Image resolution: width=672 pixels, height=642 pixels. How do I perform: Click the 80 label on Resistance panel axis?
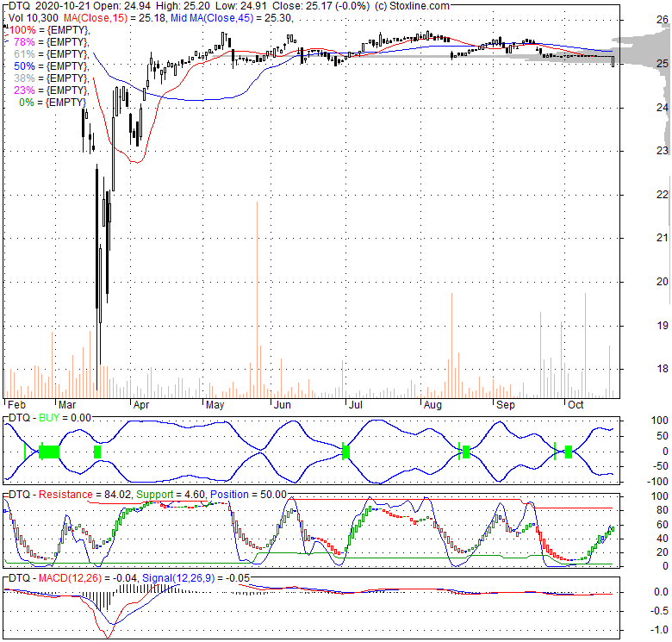663,510
